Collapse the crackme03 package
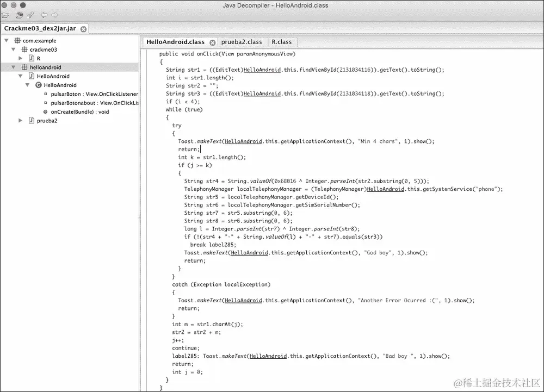The width and height of the screenshot is (544, 392). point(13,49)
